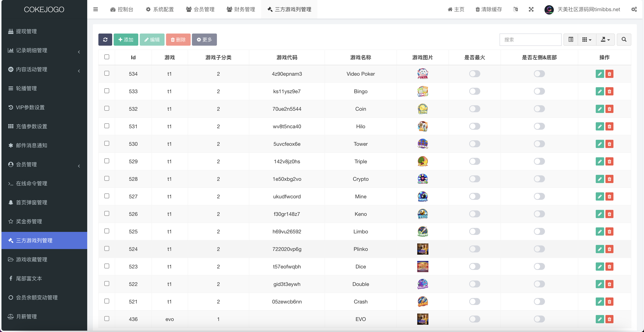Select checkbox for row Id 530
This screenshot has height=332, width=644.
(x=107, y=144)
